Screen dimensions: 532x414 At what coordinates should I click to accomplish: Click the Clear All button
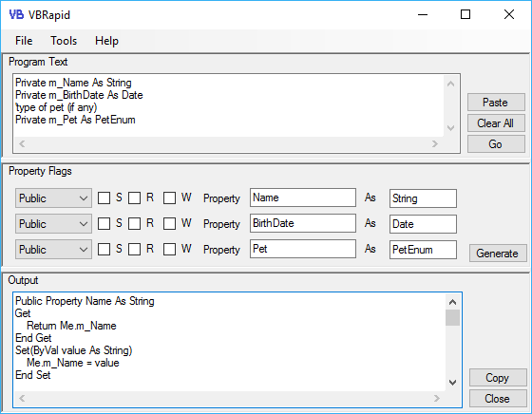click(x=496, y=123)
